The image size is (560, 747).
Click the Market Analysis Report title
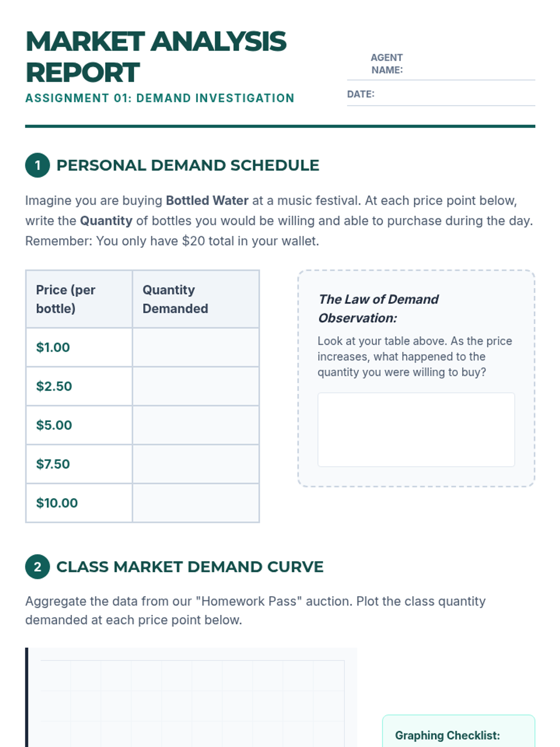156,57
